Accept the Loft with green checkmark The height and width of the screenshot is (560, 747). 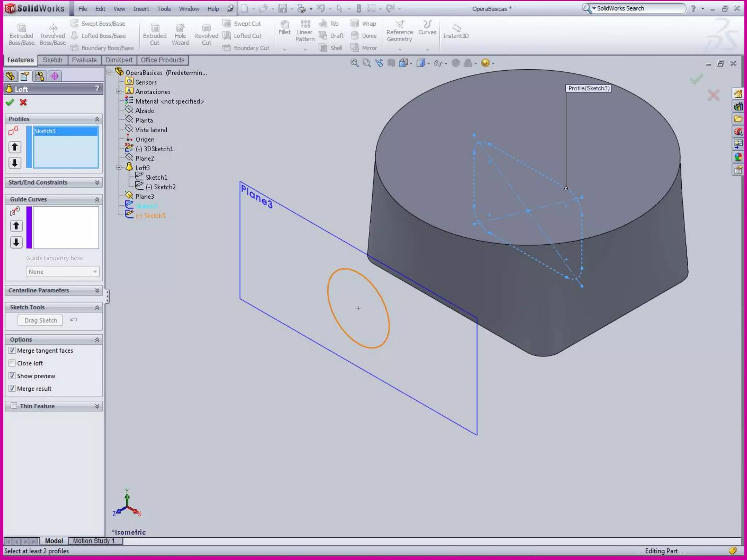coord(10,102)
